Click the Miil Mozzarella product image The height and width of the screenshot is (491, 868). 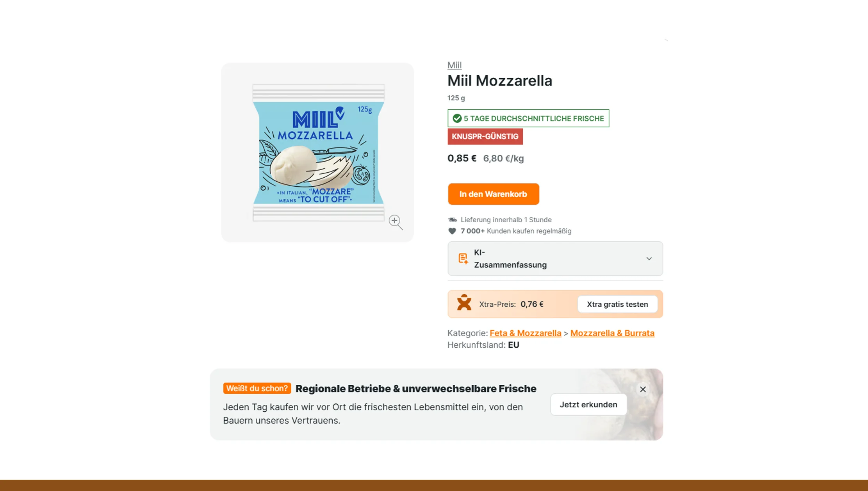(x=318, y=152)
